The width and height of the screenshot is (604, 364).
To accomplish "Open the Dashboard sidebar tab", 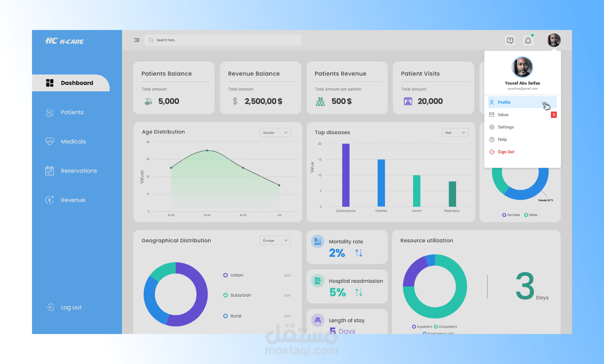I will point(71,83).
